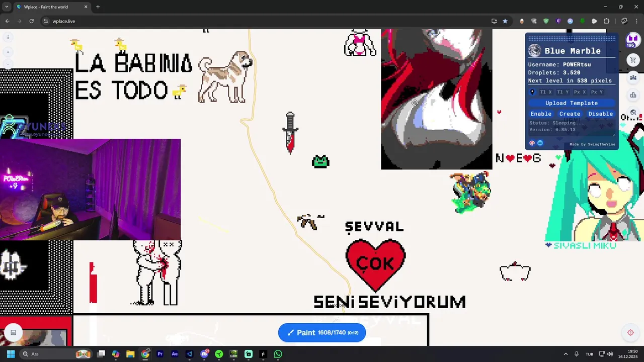Click the blue Paint button
This screenshot has height=362, width=644.
tap(322, 333)
